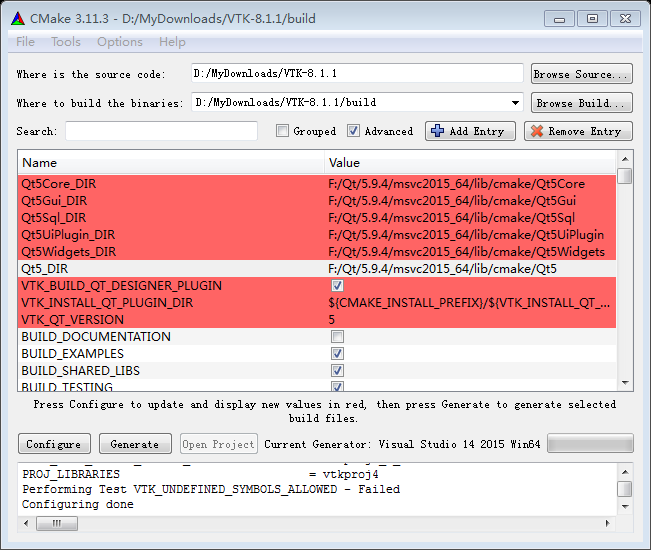Click the Qt5UiPlugin path value cell

click(470, 235)
